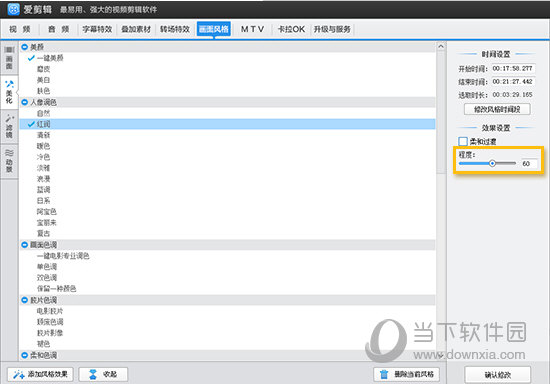Open the 视频 tab
Image resolution: width=550 pixels, height=384 pixels.
(x=20, y=29)
